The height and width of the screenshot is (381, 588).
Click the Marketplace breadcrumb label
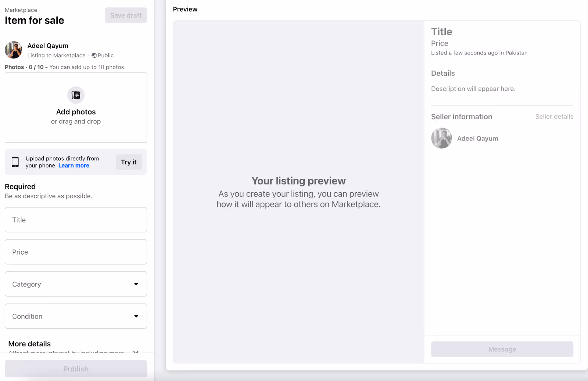[x=21, y=10]
